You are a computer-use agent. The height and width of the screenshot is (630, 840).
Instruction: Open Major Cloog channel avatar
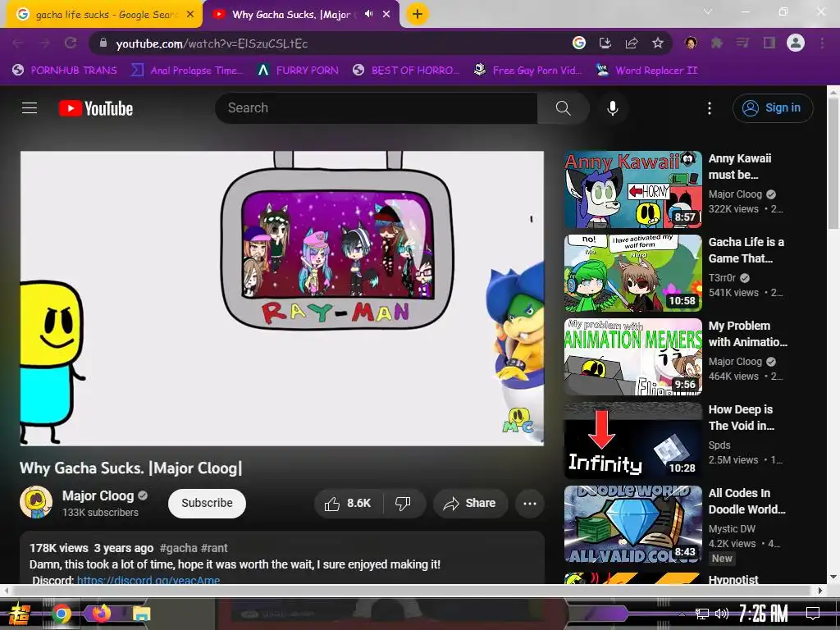36,502
